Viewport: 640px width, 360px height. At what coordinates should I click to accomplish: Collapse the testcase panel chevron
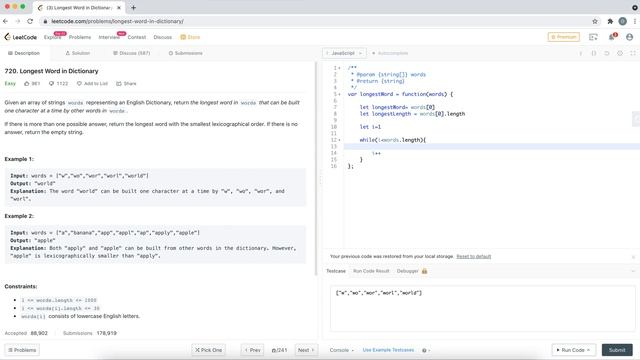click(x=633, y=271)
